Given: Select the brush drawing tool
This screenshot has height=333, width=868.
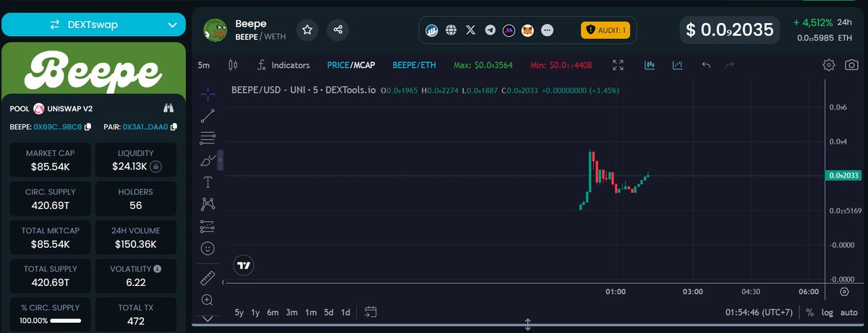Looking at the screenshot, I should [x=208, y=160].
